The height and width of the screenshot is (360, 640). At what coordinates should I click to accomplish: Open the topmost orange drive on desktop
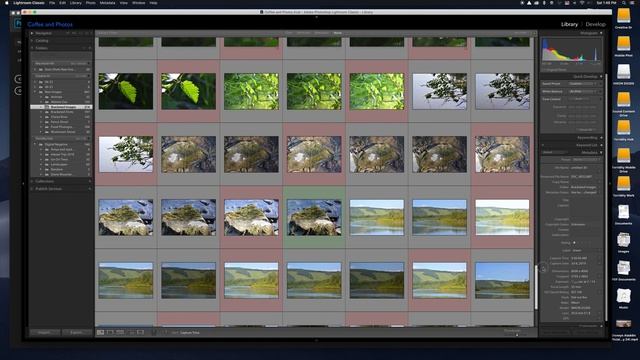pyautogui.click(x=623, y=16)
